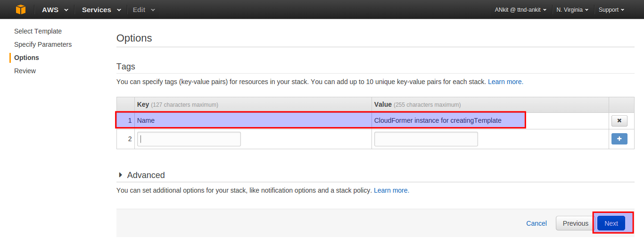The image size is (644, 238).
Task: Focus the Value input in row 2
Action: (426, 139)
